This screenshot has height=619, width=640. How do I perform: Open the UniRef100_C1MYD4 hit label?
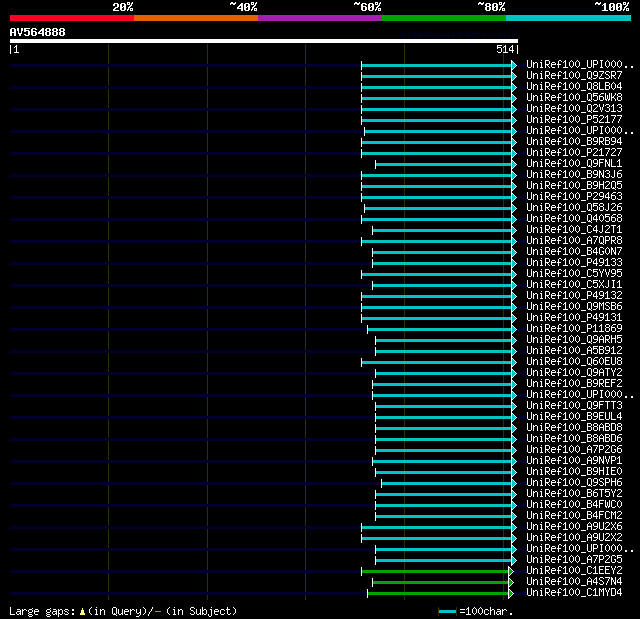pos(574,593)
